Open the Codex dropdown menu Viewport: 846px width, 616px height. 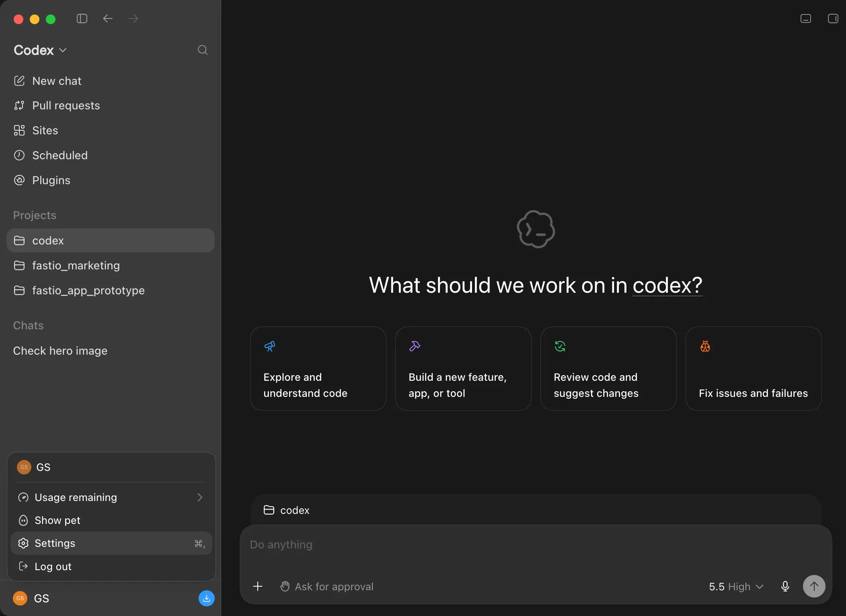[x=40, y=50]
